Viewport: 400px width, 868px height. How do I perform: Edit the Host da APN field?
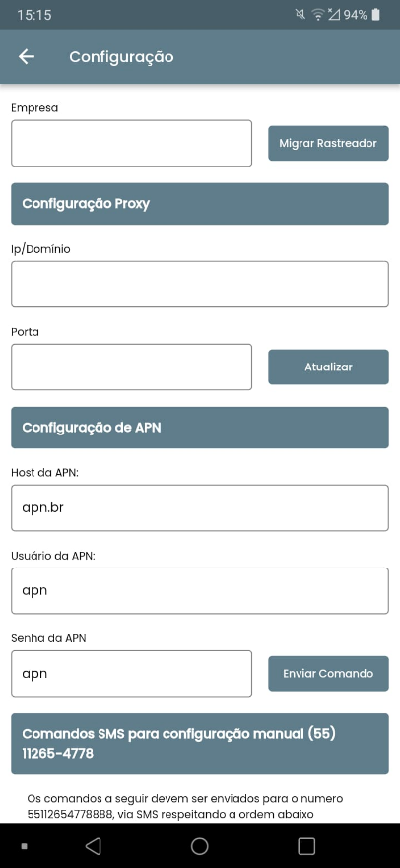coord(200,508)
